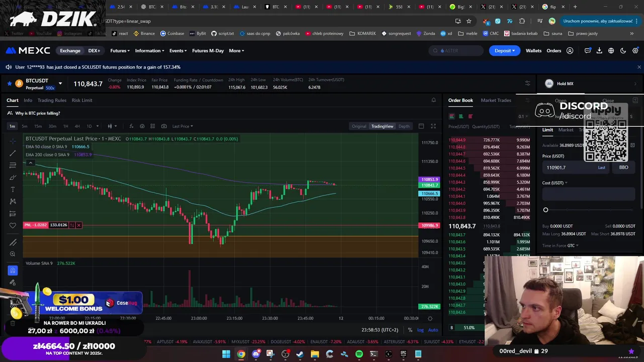Expand the BTCUSDT pair selector dropdown
This screenshot has height=362, width=644.
[x=60, y=83]
